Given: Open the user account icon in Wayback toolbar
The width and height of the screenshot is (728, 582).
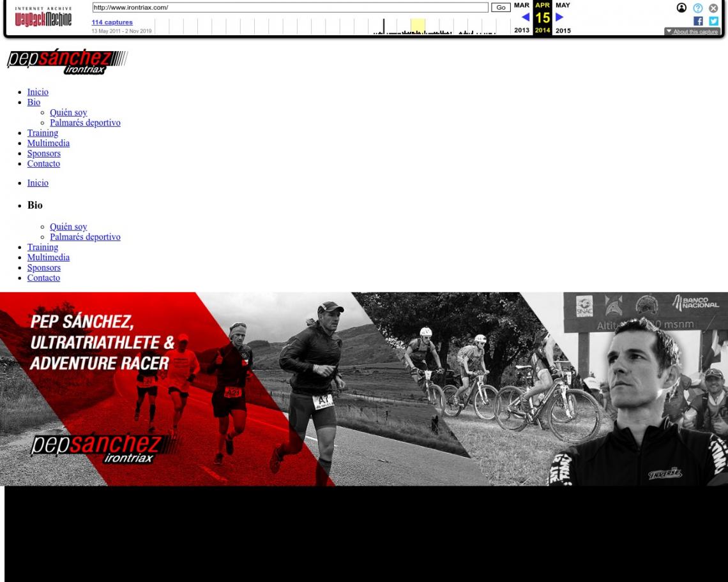Looking at the screenshot, I should pyautogui.click(x=681, y=8).
